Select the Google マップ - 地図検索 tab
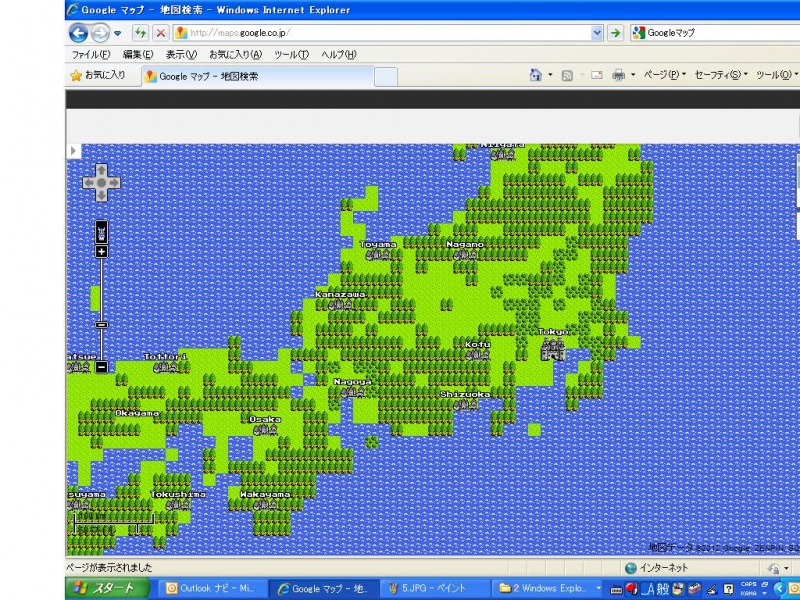Screen dimensions: 800x600 point(258,77)
